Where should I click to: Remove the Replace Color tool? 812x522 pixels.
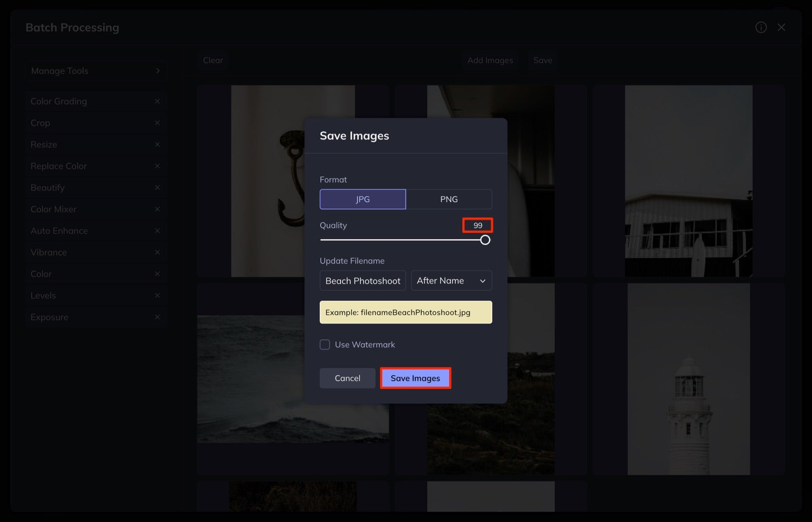pyautogui.click(x=157, y=166)
